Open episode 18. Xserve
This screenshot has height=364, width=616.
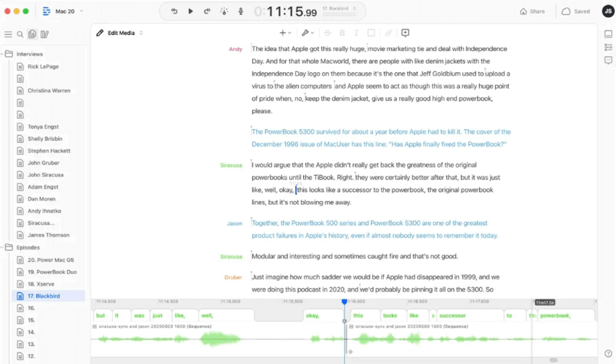41,284
